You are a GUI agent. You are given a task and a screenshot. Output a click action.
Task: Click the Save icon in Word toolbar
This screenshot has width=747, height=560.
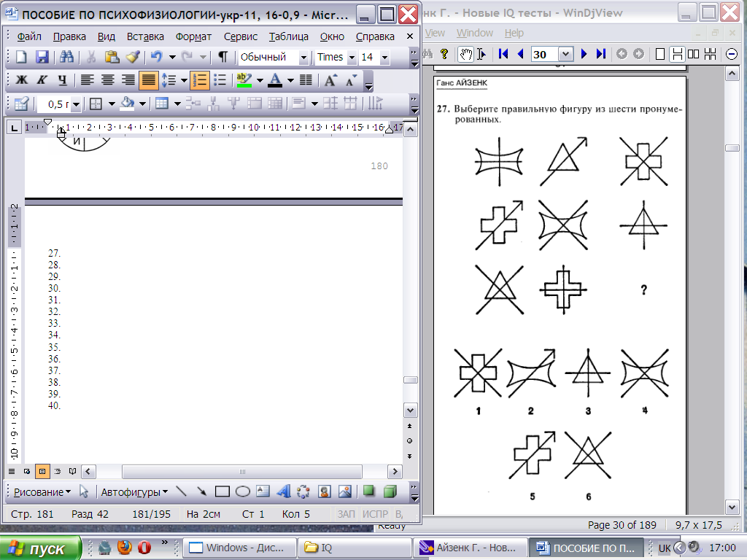coord(42,57)
